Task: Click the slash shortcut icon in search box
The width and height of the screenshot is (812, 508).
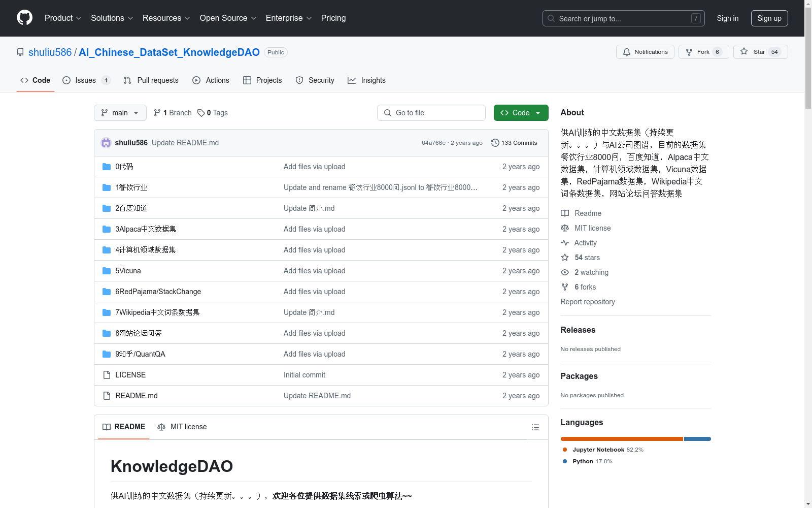Action: click(696, 18)
